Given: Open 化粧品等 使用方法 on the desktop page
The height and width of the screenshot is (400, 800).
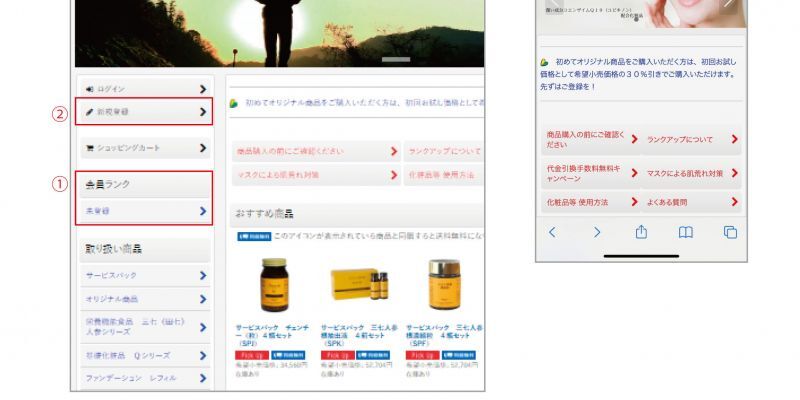Looking at the screenshot, I should (444, 175).
